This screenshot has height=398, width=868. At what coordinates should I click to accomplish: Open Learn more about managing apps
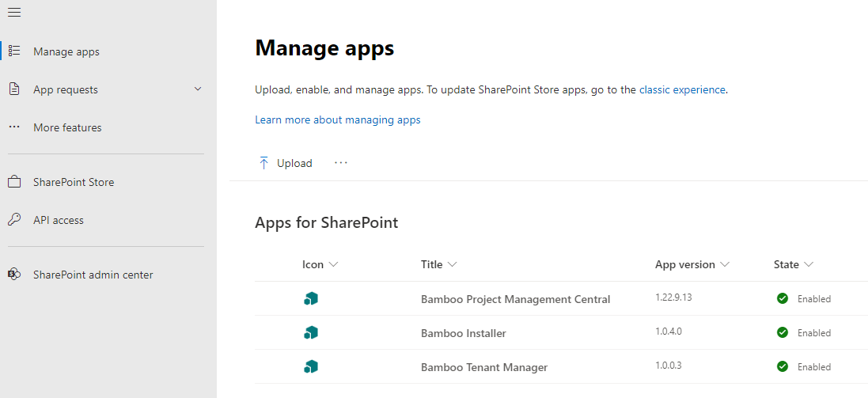click(338, 119)
